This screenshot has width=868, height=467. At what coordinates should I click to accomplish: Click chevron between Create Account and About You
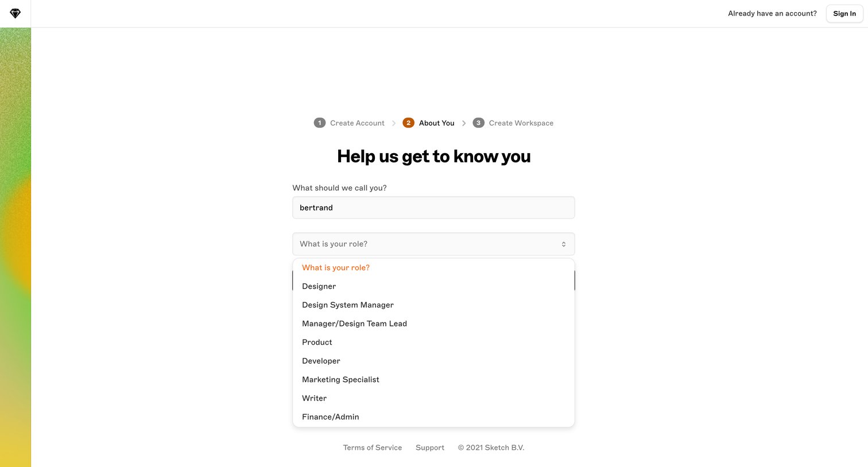(x=394, y=123)
